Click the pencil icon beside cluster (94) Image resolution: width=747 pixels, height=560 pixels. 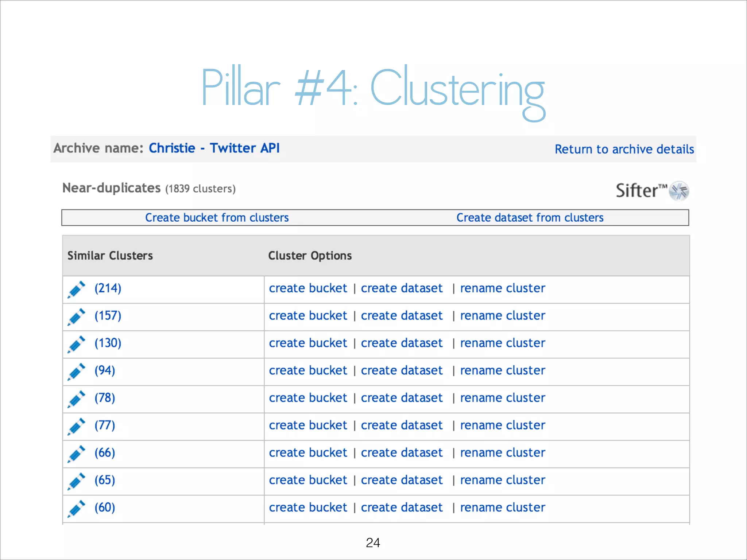[x=76, y=372]
